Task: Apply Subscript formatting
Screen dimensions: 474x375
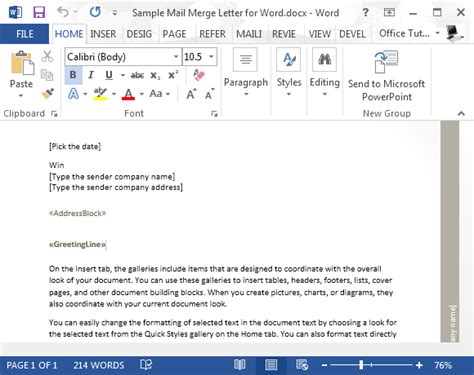Action: coord(155,76)
